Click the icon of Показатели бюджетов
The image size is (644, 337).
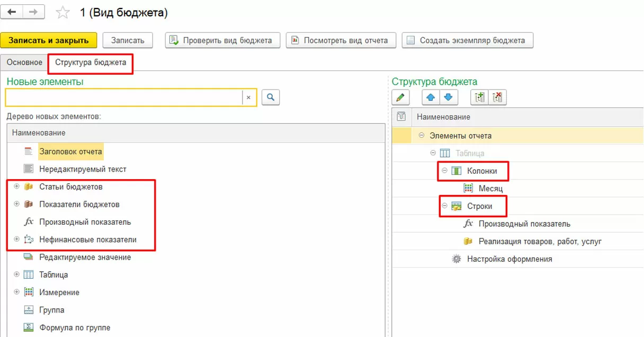click(29, 204)
